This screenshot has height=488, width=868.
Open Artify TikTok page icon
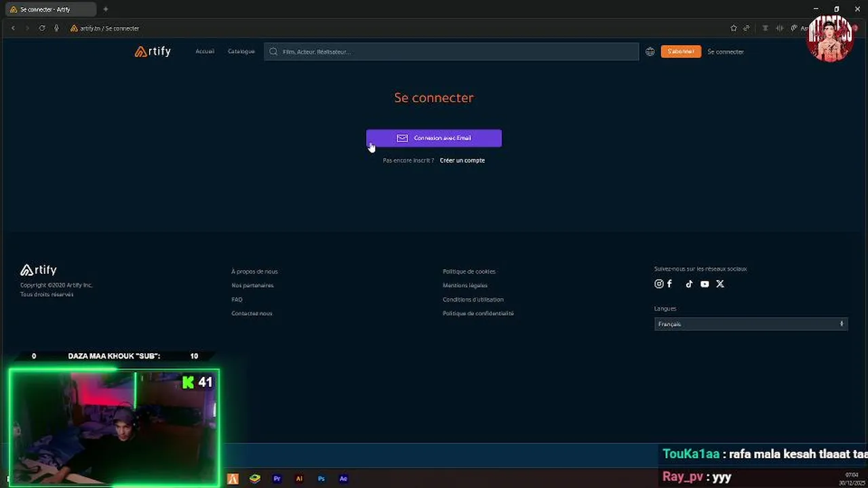689,284
